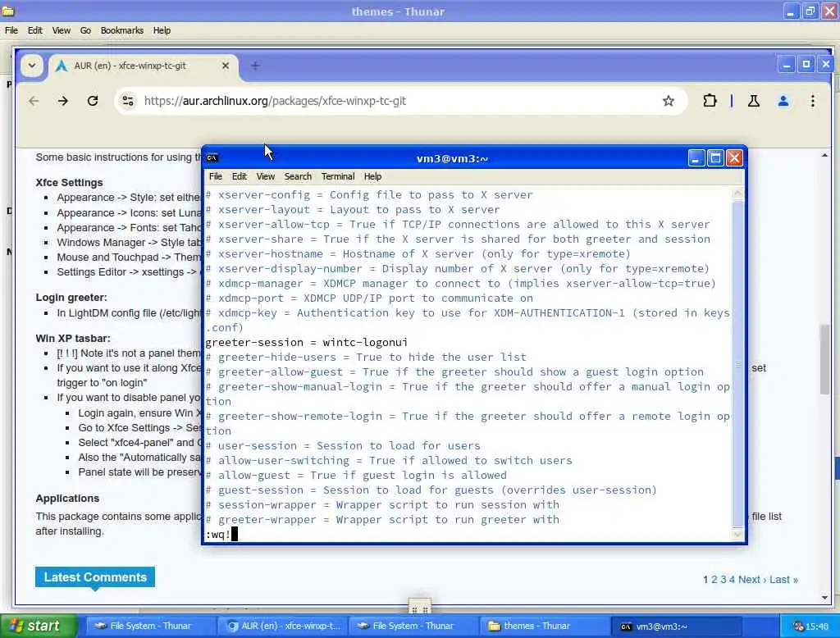This screenshot has height=638, width=840.
Task: Click the Arch logo tab favicon
Action: tap(62, 66)
